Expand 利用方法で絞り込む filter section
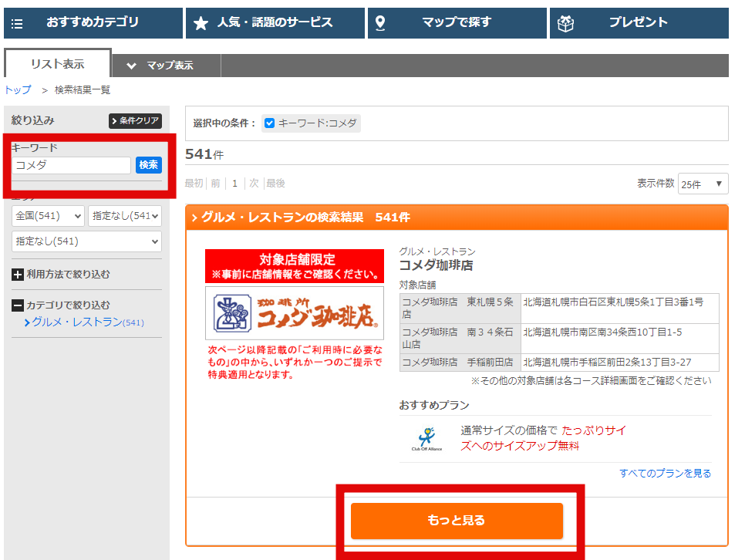This screenshot has height=560, width=745. point(61,275)
